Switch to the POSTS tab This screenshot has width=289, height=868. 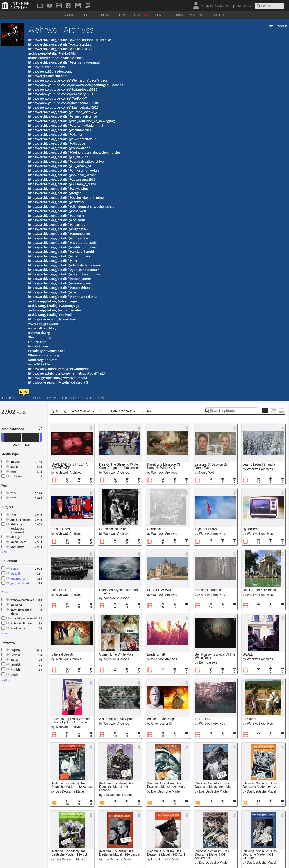pyautogui.click(x=36, y=398)
